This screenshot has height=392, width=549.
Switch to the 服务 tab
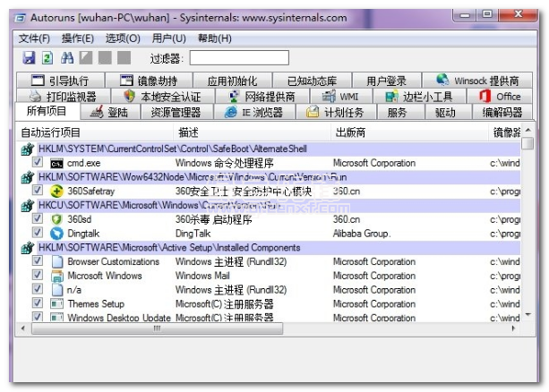click(x=400, y=113)
